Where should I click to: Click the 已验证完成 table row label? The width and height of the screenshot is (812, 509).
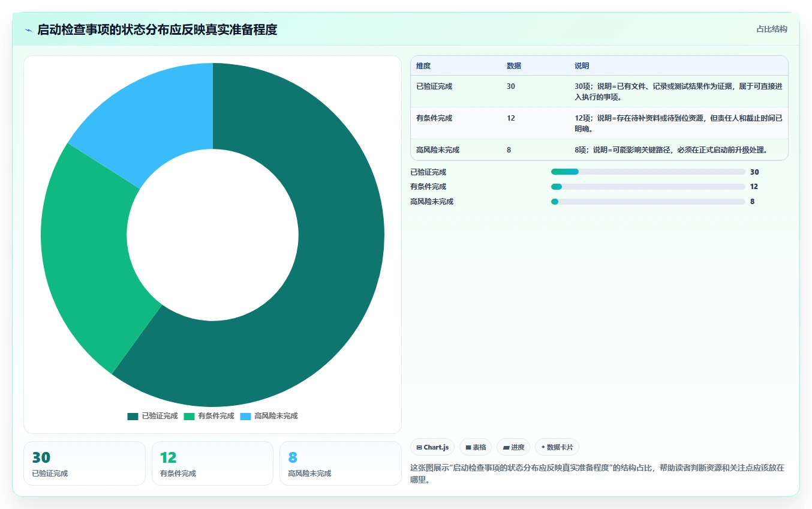tap(434, 86)
